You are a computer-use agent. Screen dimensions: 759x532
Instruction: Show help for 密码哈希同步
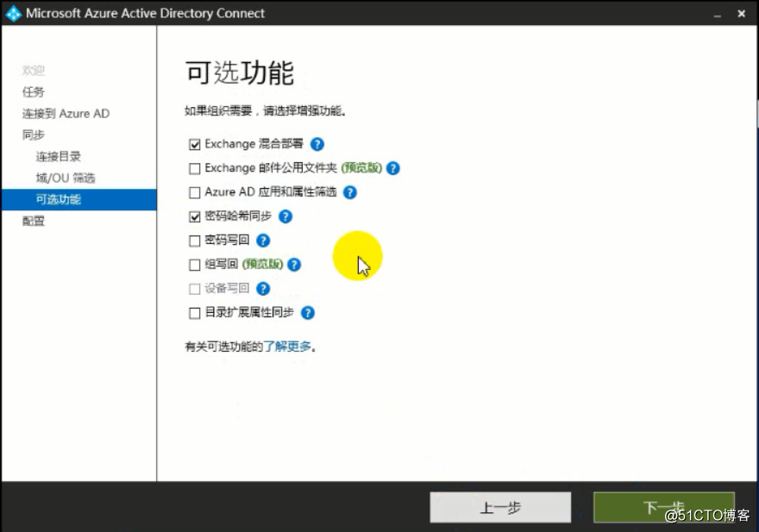coord(285,216)
